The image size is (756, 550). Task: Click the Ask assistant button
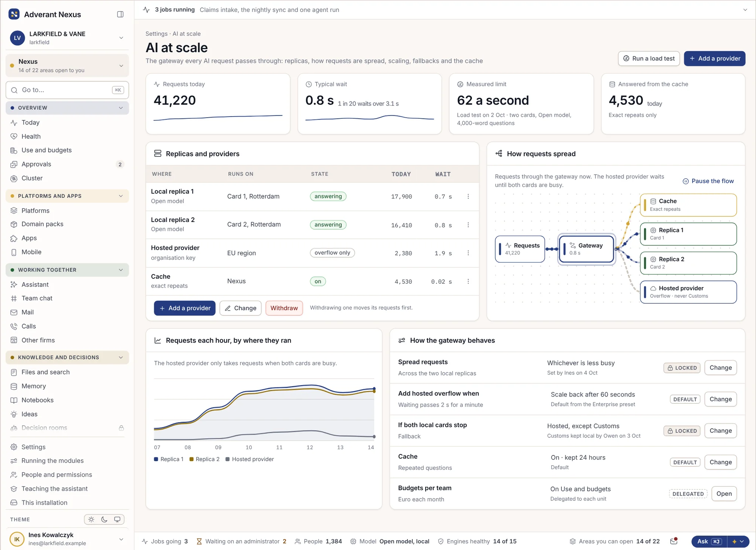709,541
